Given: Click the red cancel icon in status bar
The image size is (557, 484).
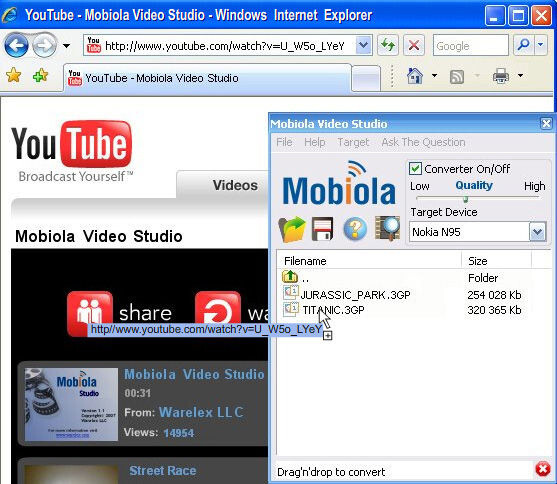Looking at the screenshot, I should click(542, 469).
